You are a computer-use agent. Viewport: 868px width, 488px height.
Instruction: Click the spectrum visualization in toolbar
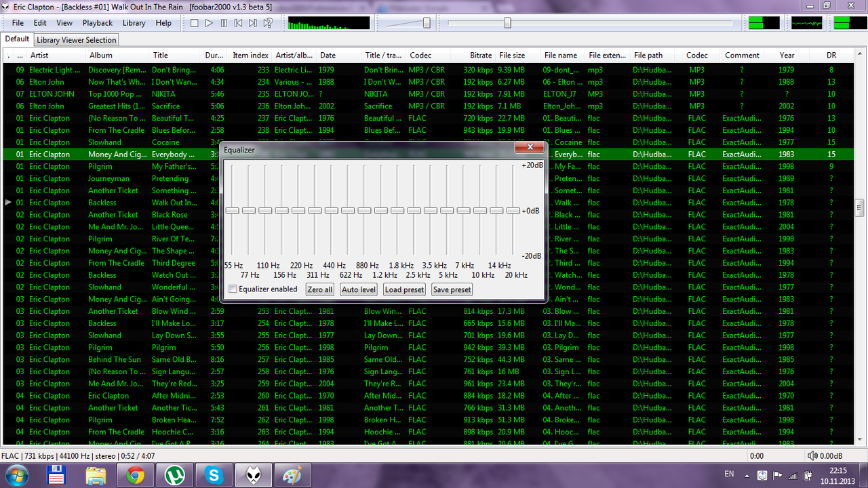tap(329, 23)
